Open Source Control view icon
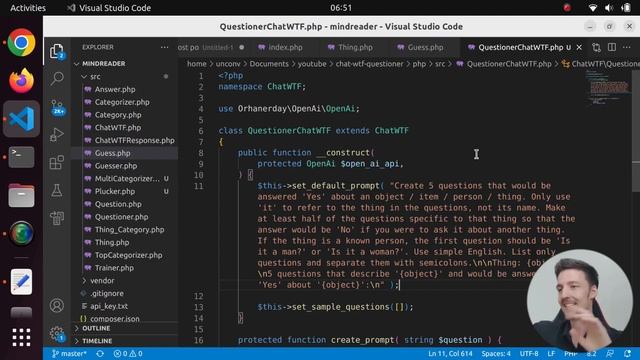Viewport: 640px width, 360px height. (57, 107)
